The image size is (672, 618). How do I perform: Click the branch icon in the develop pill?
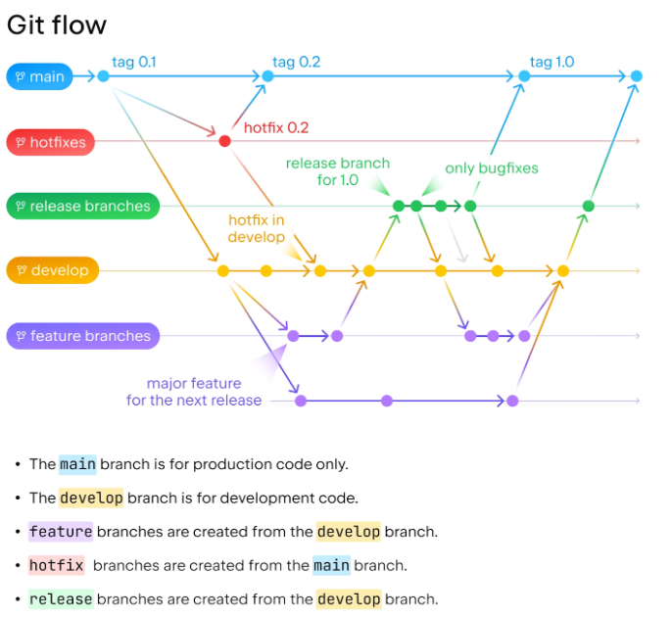(x=20, y=270)
